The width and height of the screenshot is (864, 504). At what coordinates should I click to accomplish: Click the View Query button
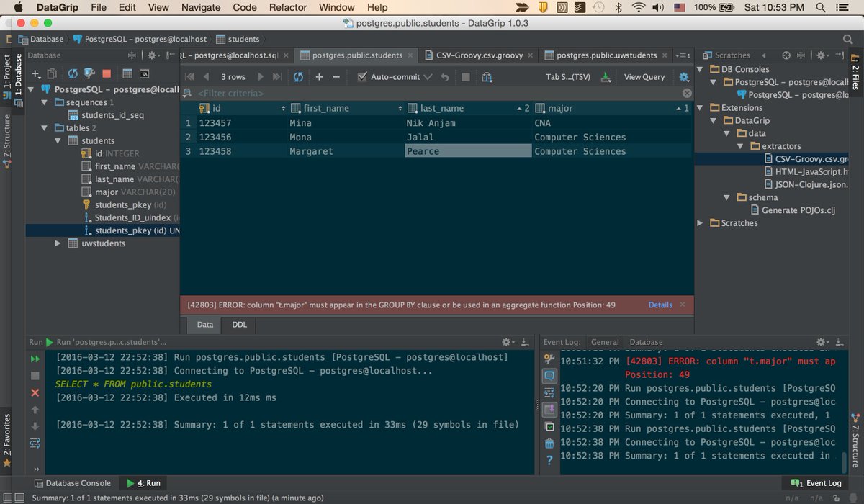[644, 76]
